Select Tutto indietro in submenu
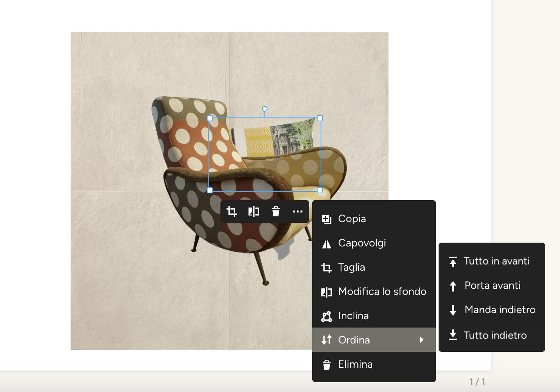Screen dimensions: 560x392 tap(492, 335)
